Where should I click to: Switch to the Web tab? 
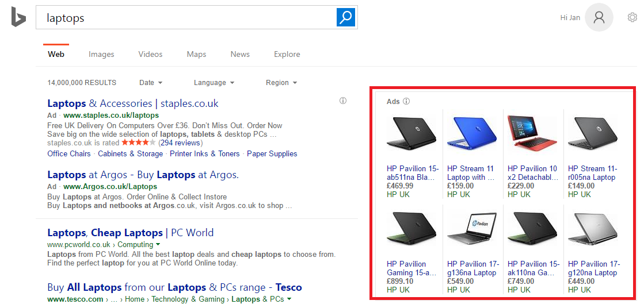[56, 54]
